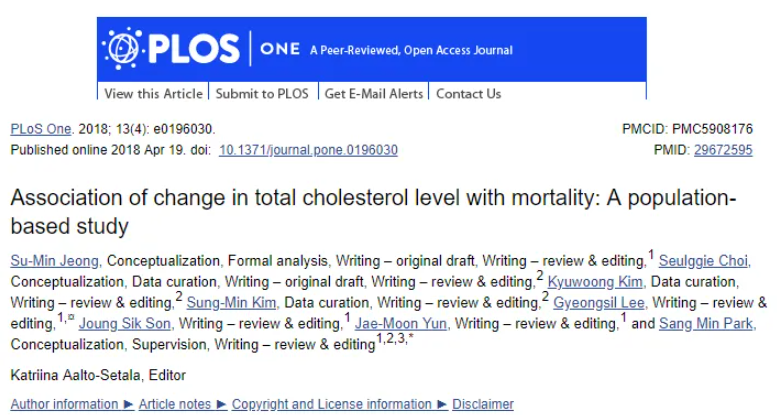777x415 pixels.
Task: Select author Sung-Min Kim
Action: pos(231,302)
